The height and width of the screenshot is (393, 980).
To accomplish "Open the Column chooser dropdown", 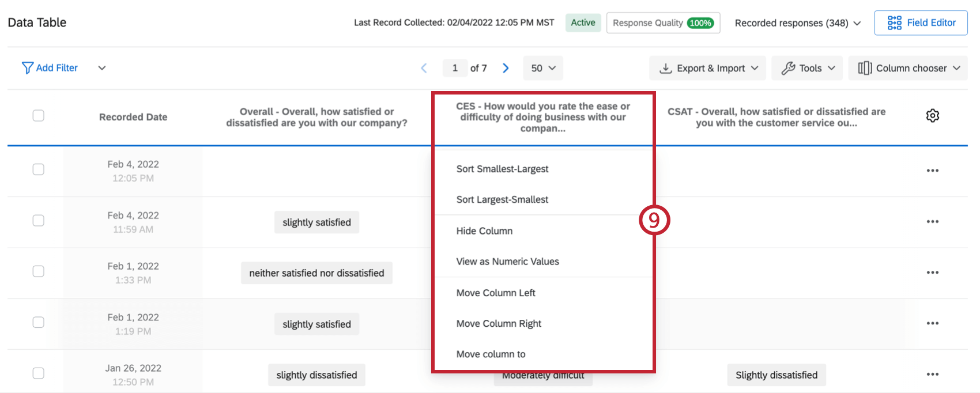I will [908, 68].
